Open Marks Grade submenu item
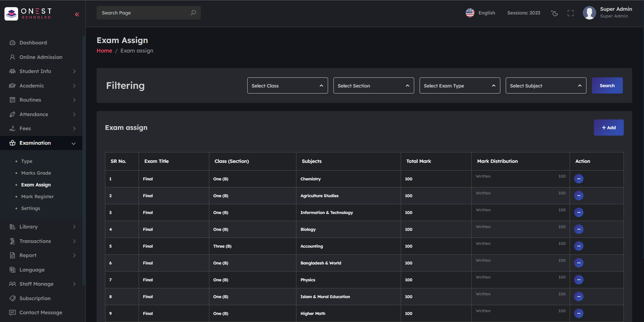Viewport: 644px width, 322px height. [x=36, y=173]
